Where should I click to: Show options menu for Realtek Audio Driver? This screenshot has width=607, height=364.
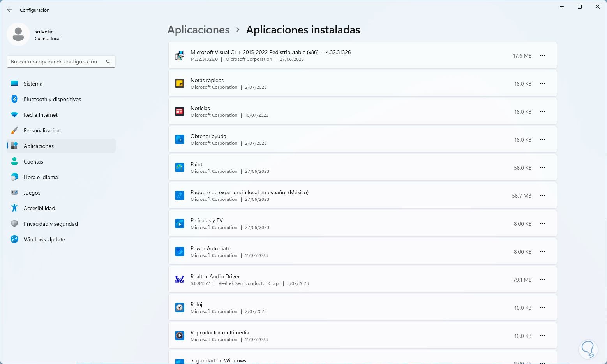point(543,280)
